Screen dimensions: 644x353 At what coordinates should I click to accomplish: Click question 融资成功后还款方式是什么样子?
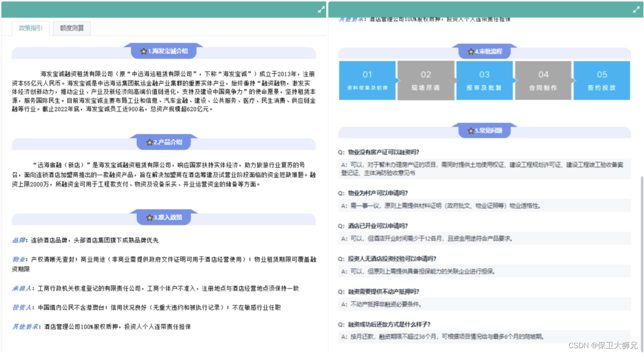point(389,324)
